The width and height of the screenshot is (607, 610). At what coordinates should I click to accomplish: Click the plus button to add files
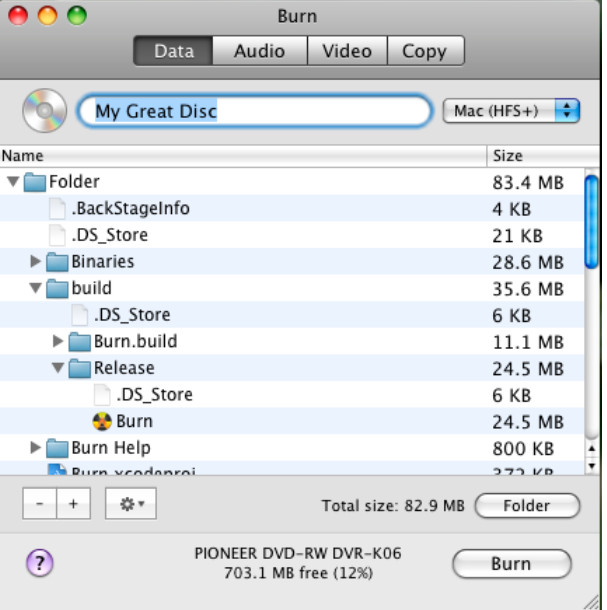(74, 504)
